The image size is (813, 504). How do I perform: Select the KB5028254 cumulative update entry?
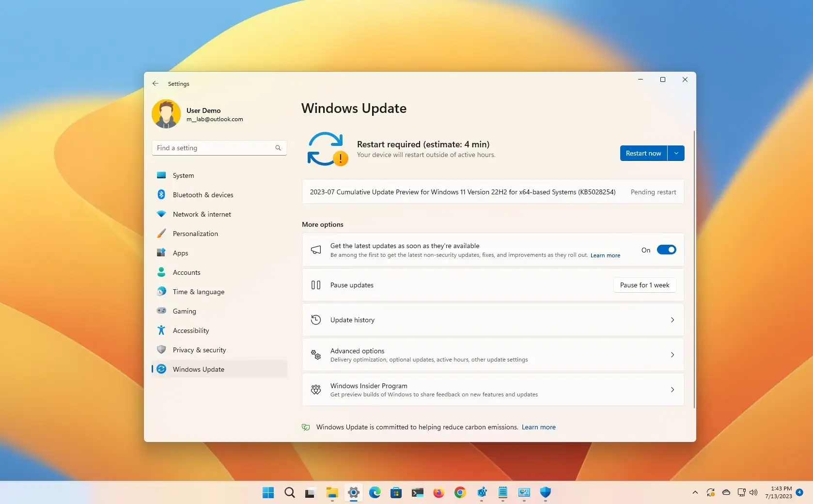493,192
